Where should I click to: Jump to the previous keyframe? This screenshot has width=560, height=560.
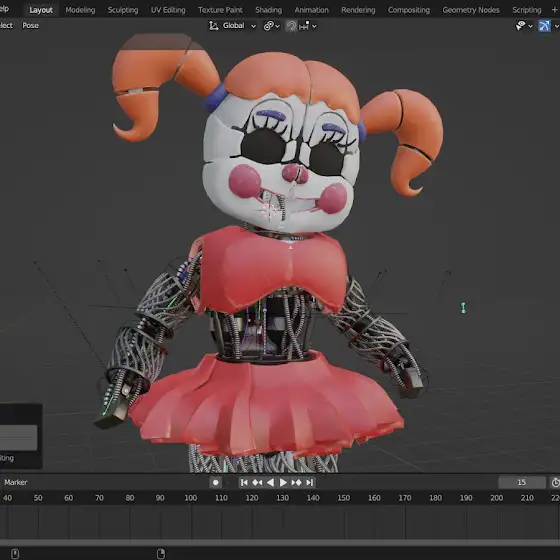point(257,482)
